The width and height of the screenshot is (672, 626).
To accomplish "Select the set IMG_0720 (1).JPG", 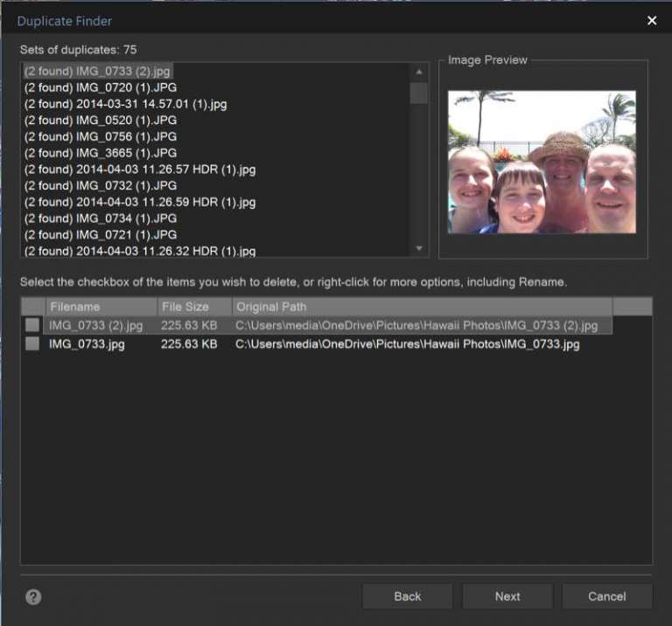I will point(101,87).
